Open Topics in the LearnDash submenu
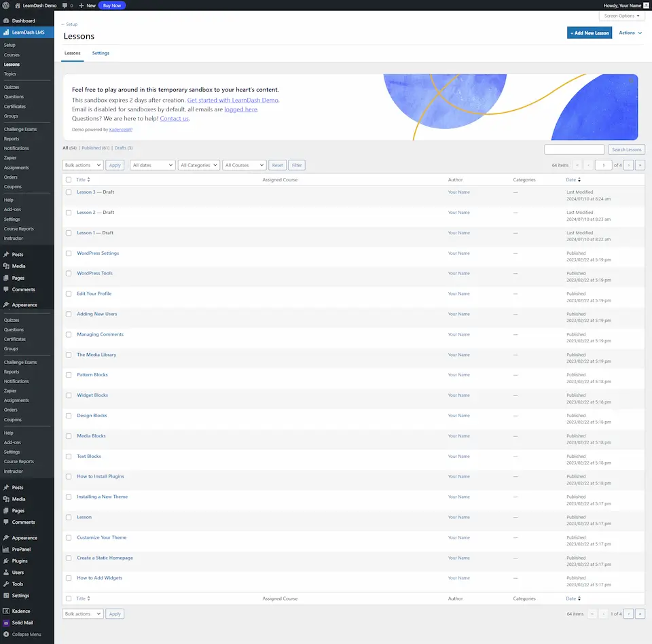The height and width of the screenshot is (644, 652). (10, 74)
